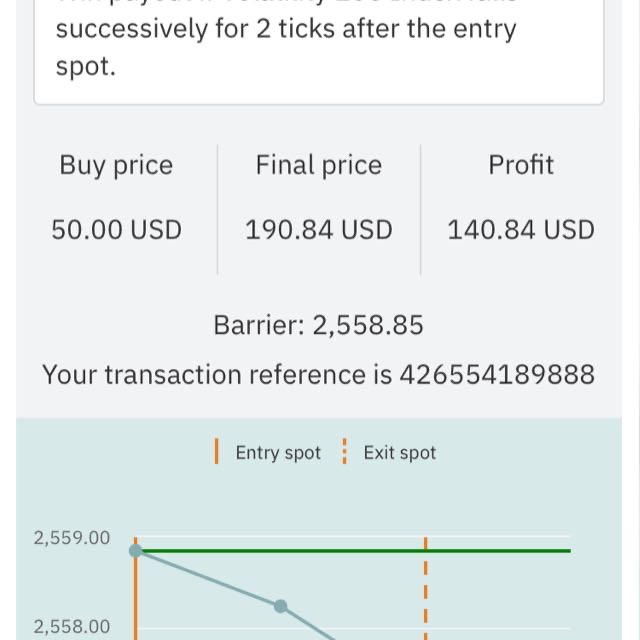This screenshot has height=640, width=640.
Task: Click the solid orange entry spot vertical line
Action: coord(136,600)
